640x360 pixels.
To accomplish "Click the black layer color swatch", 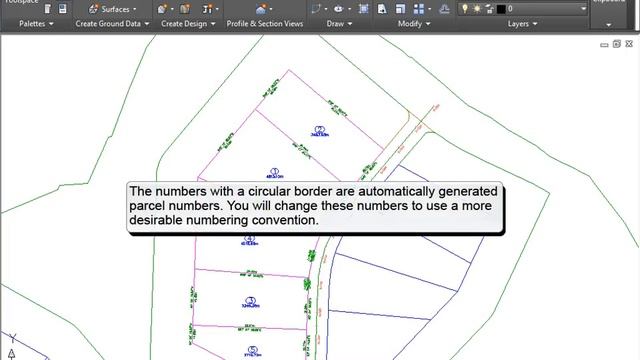I will [x=501, y=9].
